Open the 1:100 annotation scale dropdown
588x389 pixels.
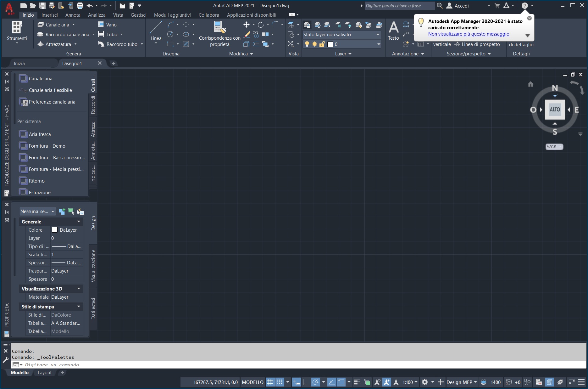pos(410,382)
